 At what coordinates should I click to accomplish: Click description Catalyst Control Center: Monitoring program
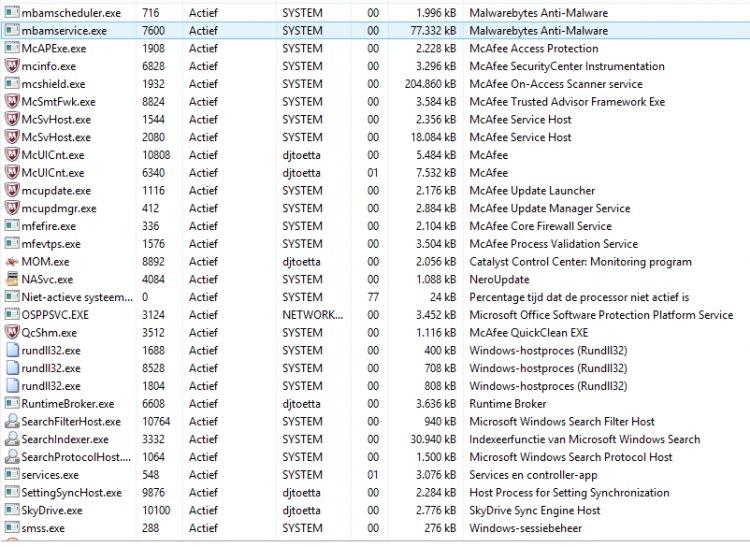pyautogui.click(x=580, y=262)
